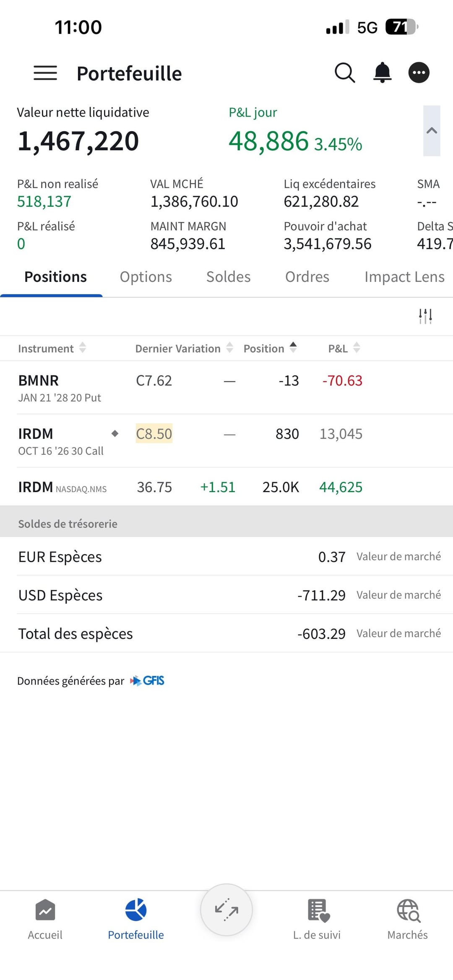453x980 pixels.
Task: Switch to the Soldes tab
Action: point(228,277)
